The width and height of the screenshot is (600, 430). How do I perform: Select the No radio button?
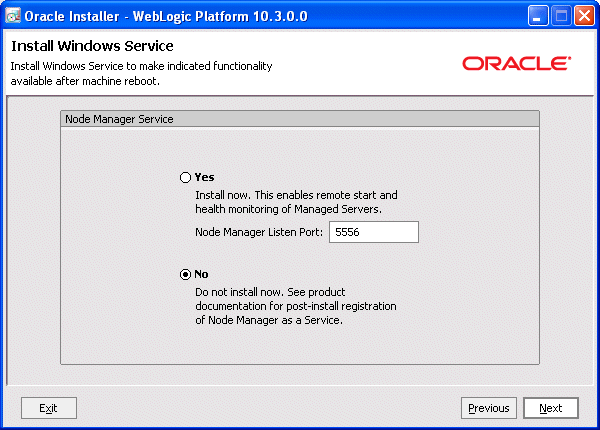[x=185, y=274]
